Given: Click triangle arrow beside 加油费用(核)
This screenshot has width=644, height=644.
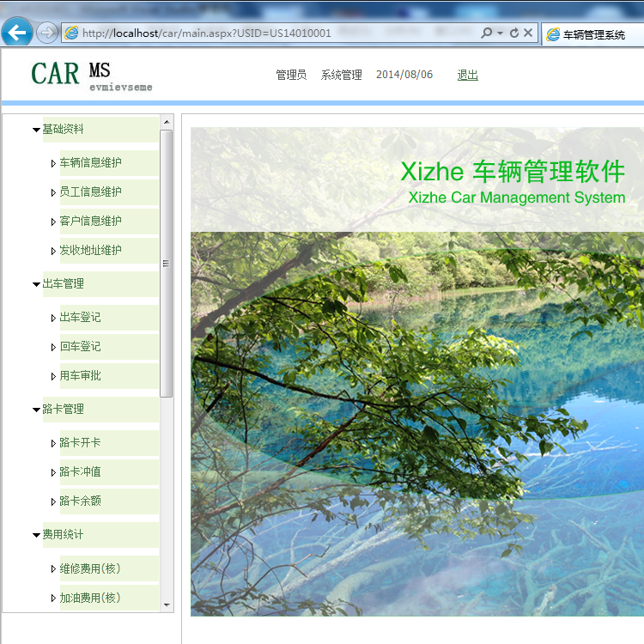Looking at the screenshot, I should tap(53, 598).
